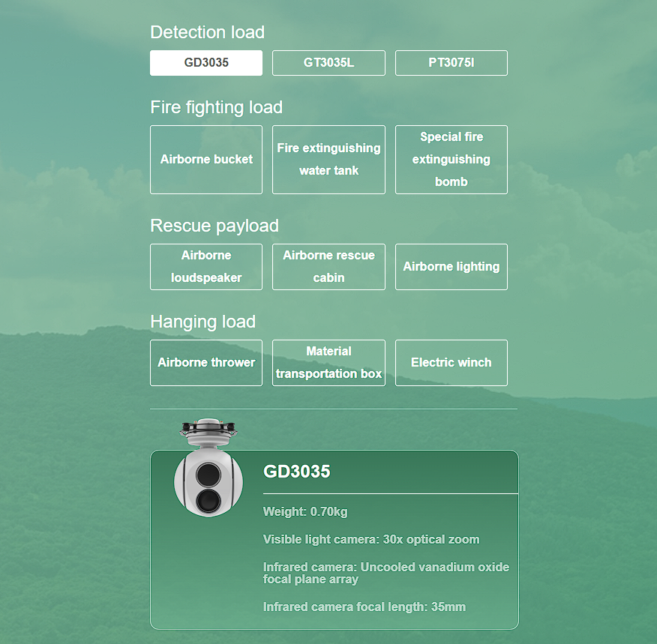Select the Airborne loudspeaker payload
Image resolution: width=657 pixels, height=644 pixels.
pos(206,267)
